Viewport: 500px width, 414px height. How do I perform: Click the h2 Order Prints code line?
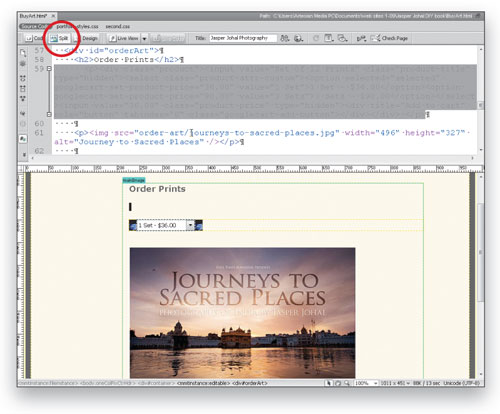129,60
